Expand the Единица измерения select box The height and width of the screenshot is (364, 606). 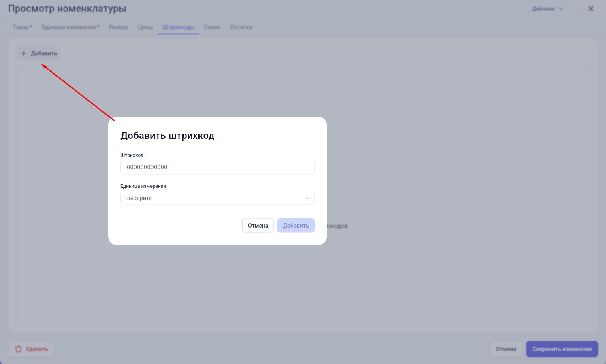tap(218, 198)
